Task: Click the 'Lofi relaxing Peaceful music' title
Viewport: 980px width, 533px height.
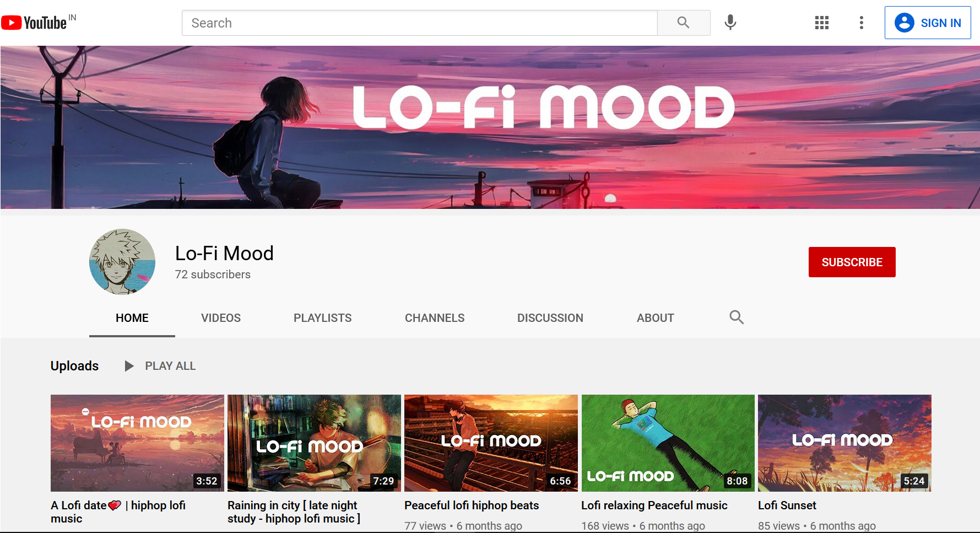Action: click(654, 505)
